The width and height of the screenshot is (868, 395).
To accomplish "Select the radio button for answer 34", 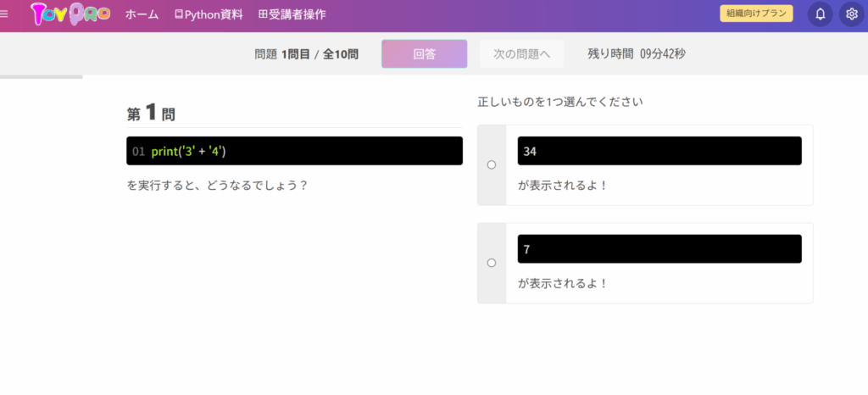I will click(x=492, y=164).
